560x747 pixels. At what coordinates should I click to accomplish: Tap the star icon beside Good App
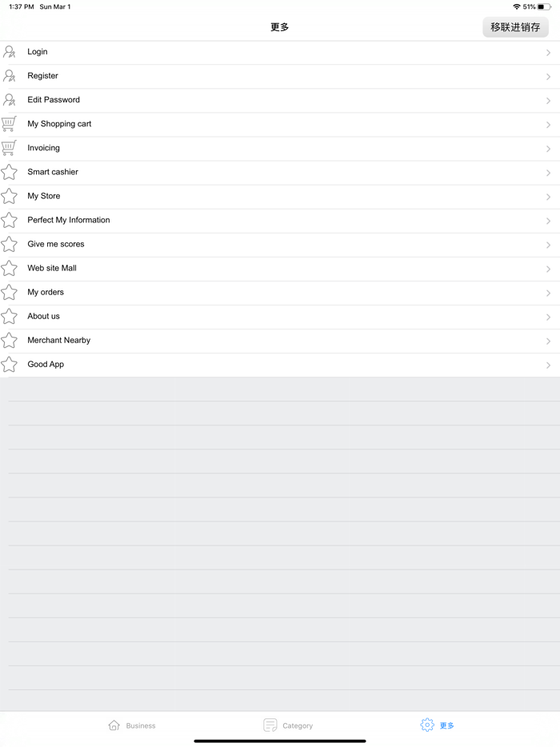pos(9,365)
